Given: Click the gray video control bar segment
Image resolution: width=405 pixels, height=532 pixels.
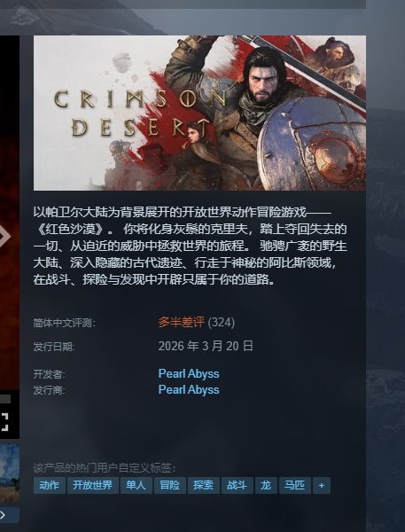Looking at the screenshot, I should [x=5, y=399].
